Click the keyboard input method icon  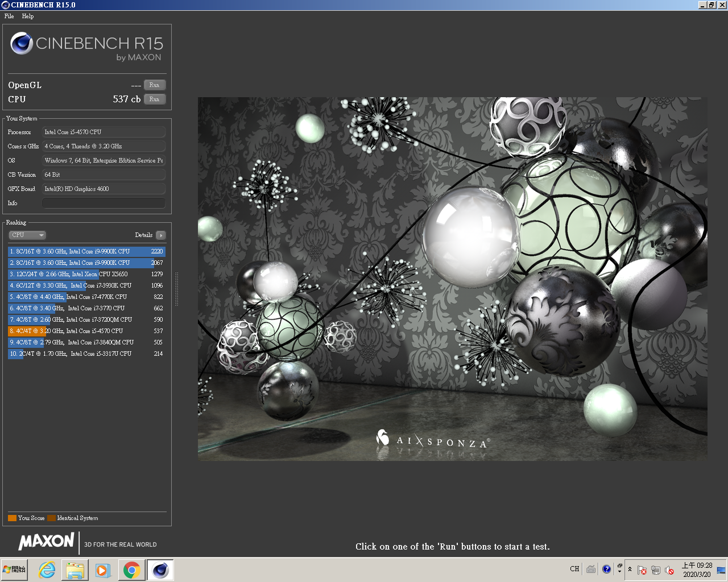[591, 569]
